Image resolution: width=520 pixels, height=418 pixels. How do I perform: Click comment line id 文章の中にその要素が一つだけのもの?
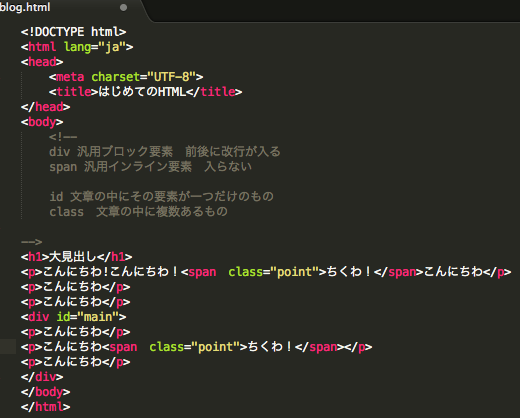(161, 197)
